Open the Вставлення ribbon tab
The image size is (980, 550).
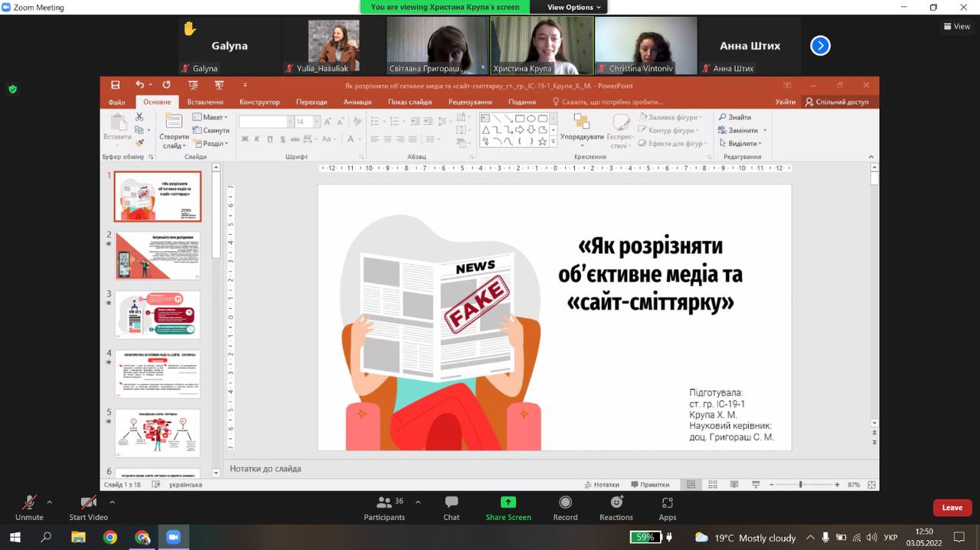(205, 102)
